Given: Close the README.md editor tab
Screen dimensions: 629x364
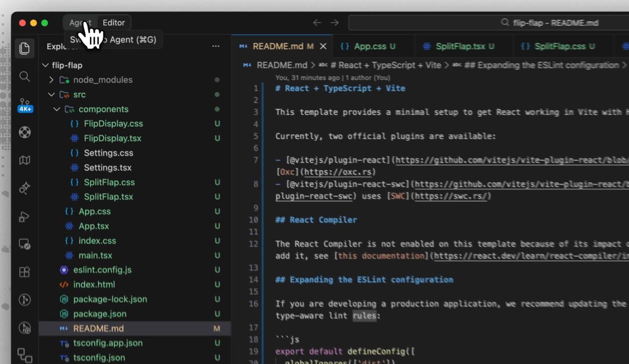Looking at the screenshot, I should click(323, 46).
